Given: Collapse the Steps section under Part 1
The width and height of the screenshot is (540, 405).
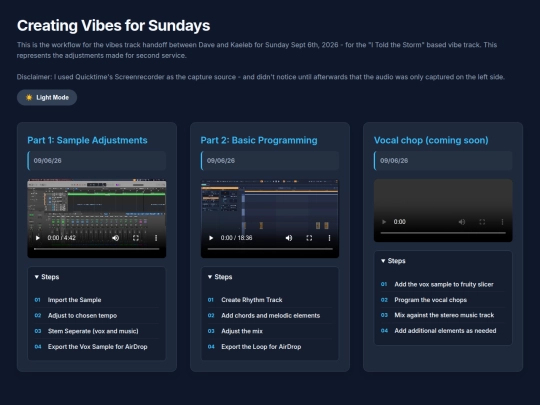Looking at the screenshot, I should click(47, 277).
